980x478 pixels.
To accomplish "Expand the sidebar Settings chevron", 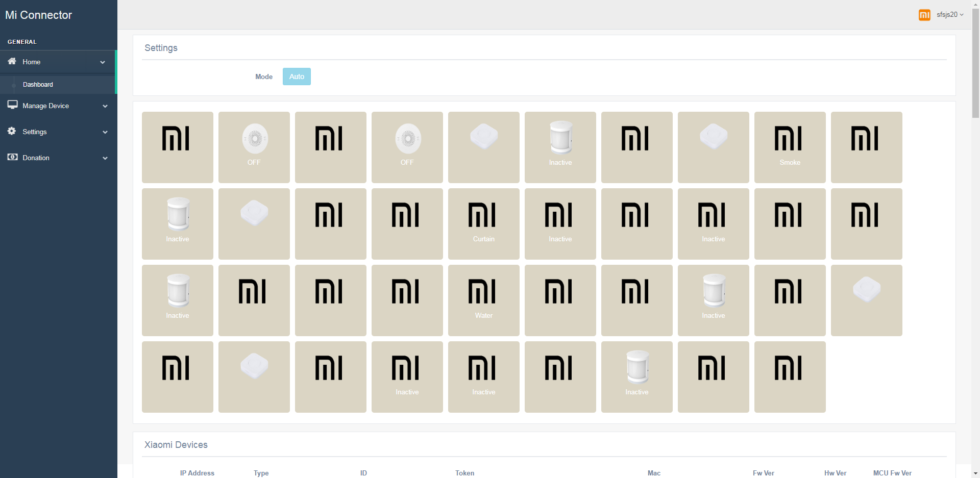I will [x=105, y=132].
